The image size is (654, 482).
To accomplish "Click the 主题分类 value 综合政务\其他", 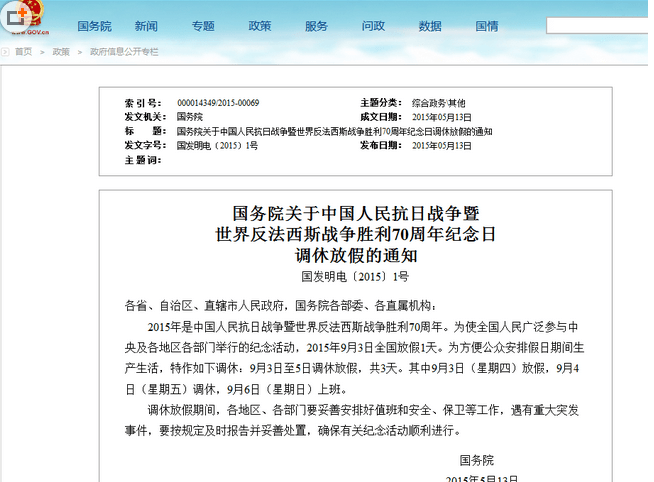I will click(x=438, y=103).
